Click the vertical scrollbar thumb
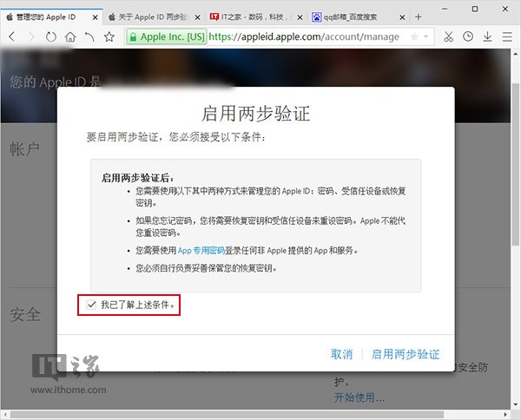This screenshot has width=521, height=420. coord(515,164)
